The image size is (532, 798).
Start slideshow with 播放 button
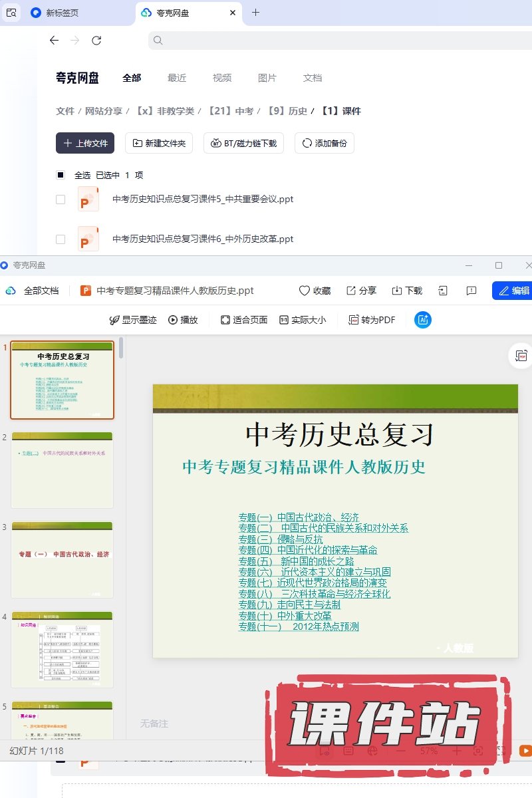(x=183, y=320)
